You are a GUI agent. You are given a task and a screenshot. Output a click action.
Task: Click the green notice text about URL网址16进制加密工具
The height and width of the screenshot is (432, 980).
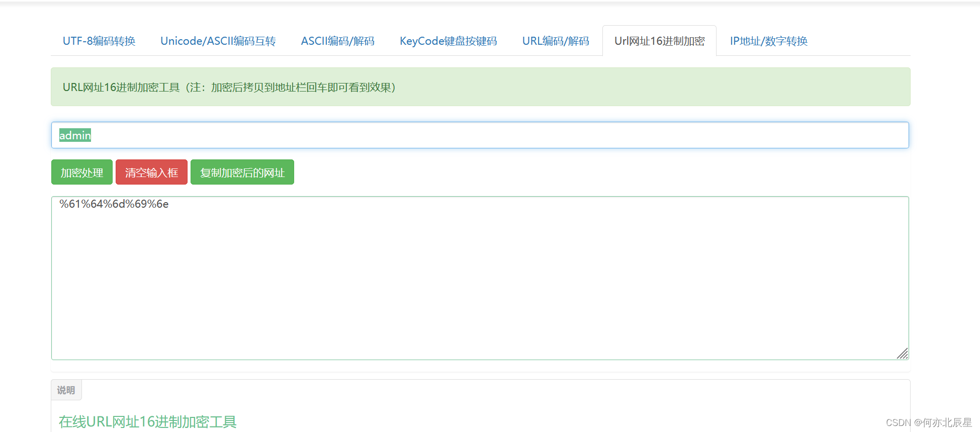(x=229, y=87)
